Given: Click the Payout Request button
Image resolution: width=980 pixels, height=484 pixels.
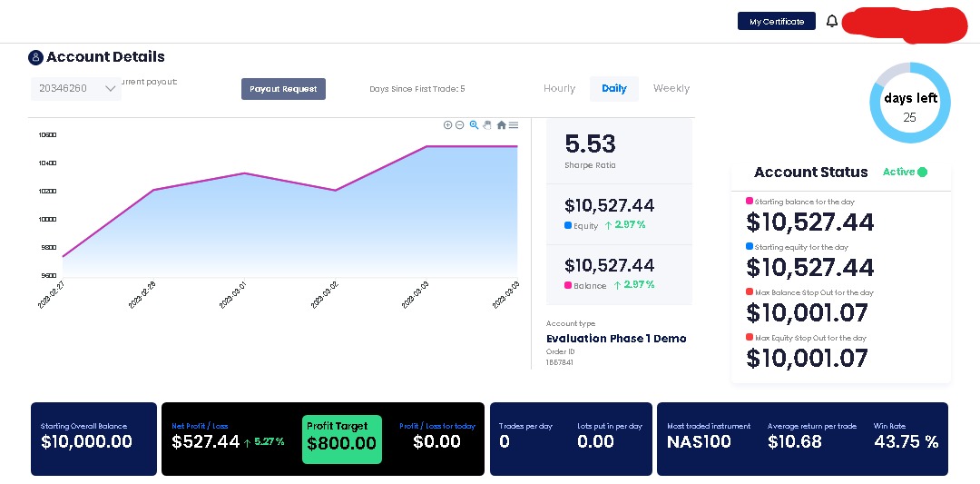Looking at the screenshot, I should click(x=284, y=89).
